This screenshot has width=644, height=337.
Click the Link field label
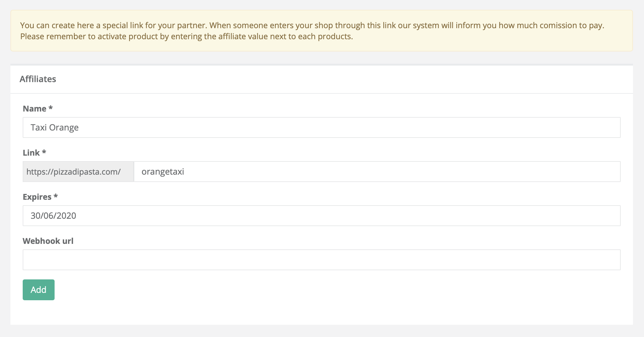coord(31,153)
